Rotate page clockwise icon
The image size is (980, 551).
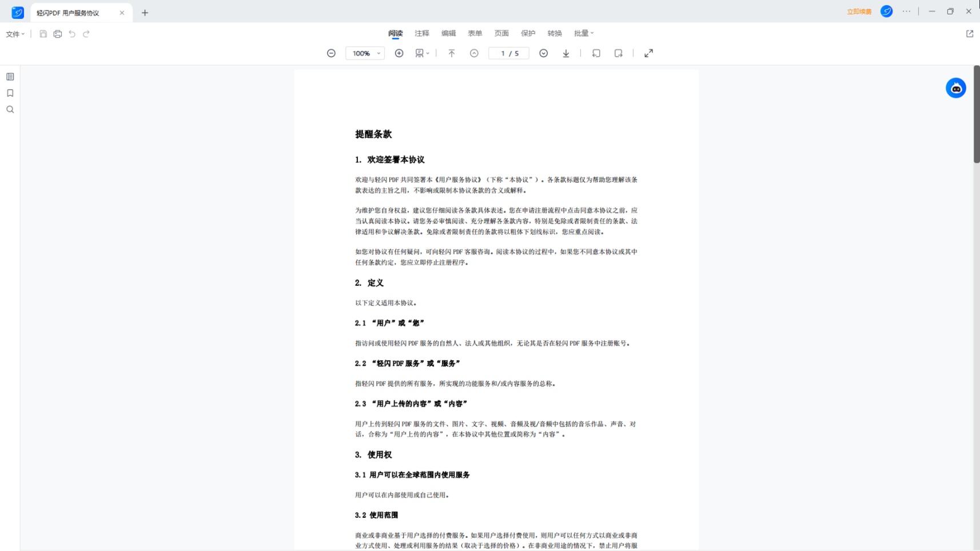click(619, 53)
